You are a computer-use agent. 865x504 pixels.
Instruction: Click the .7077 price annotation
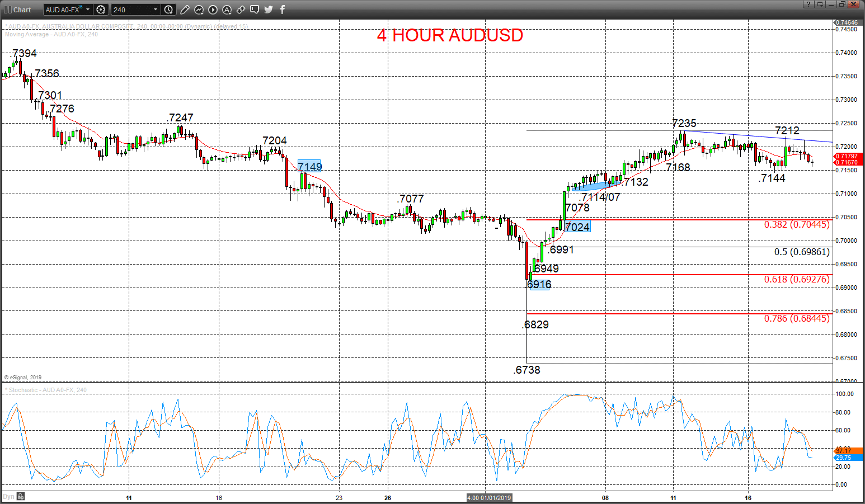(x=411, y=199)
